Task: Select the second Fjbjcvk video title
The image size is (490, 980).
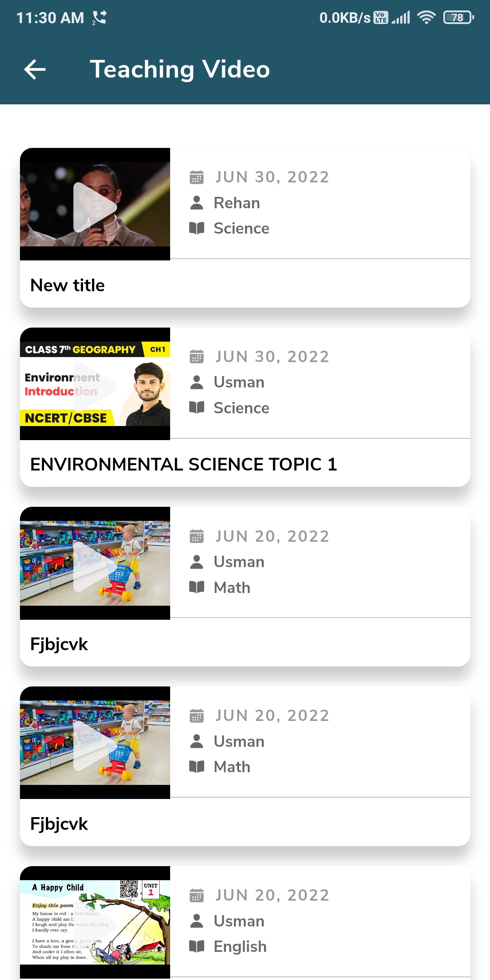Action: pyautogui.click(x=59, y=824)
